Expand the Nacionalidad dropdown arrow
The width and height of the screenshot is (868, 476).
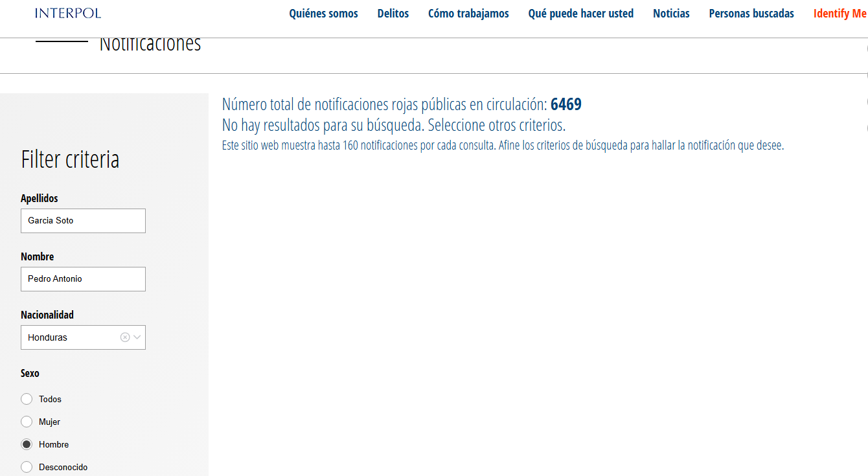137,337
